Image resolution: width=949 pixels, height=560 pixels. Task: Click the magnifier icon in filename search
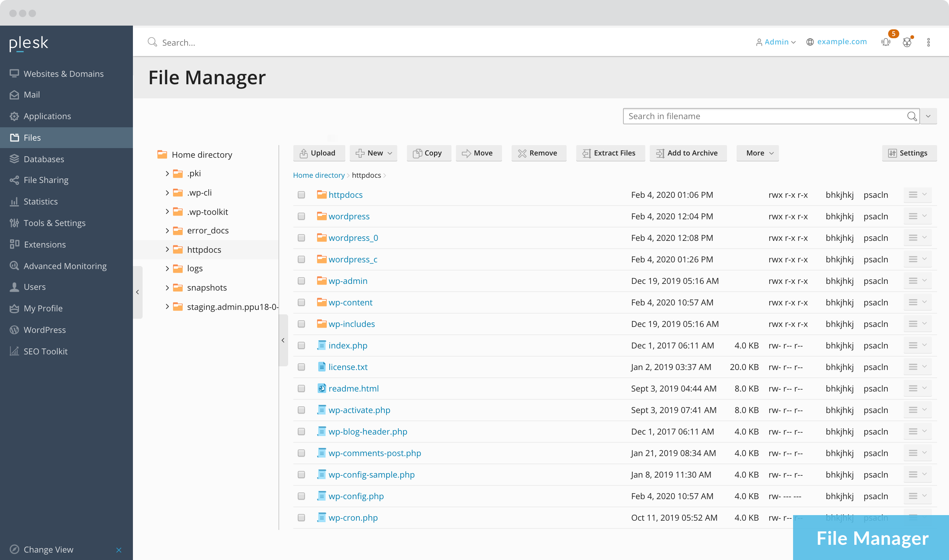[x=912, y=116]
